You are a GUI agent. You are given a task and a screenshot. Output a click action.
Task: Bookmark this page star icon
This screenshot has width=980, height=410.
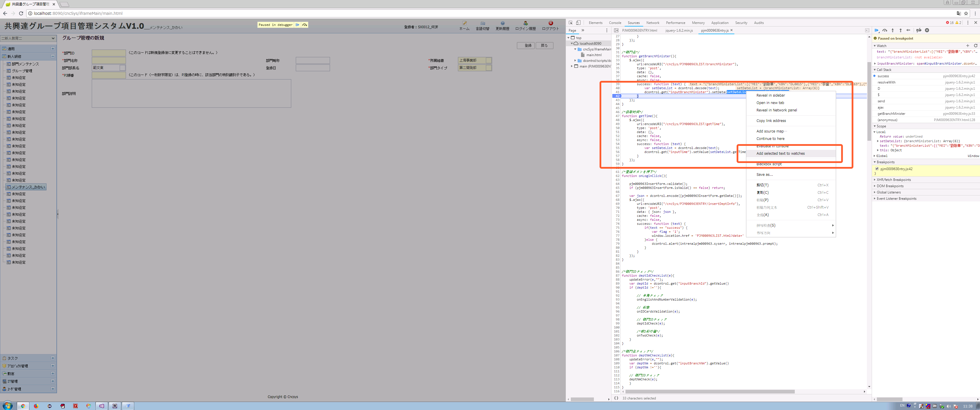[966, 13]
